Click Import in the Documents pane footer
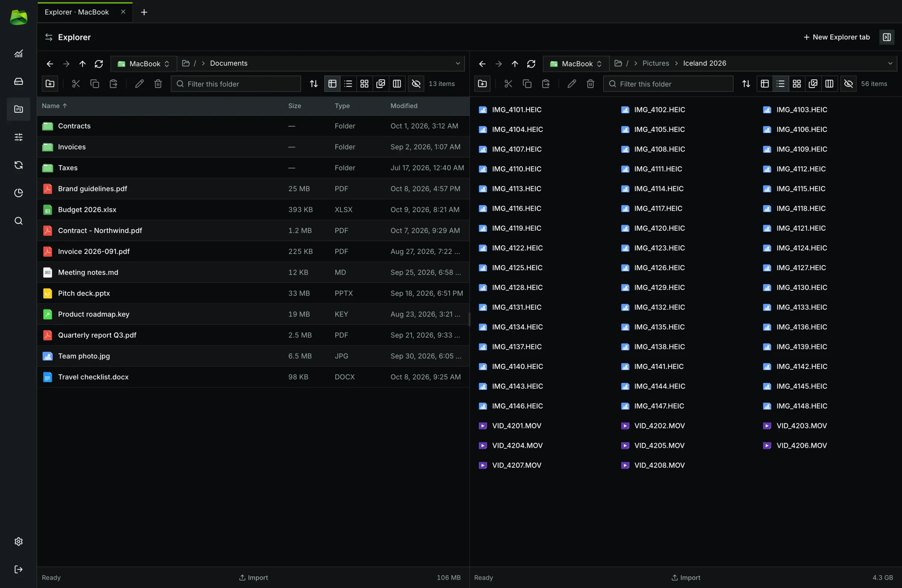Screen dimensions: 902x588 (x=253, y=577)
